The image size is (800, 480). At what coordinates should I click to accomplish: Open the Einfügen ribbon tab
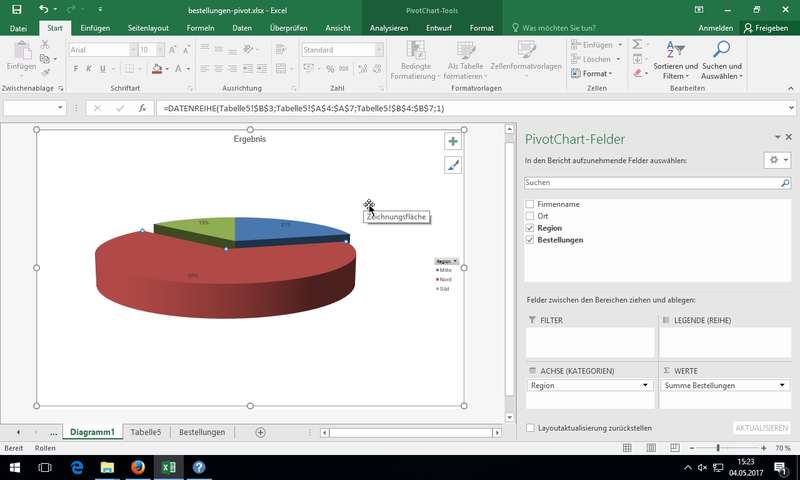point(95,28)
